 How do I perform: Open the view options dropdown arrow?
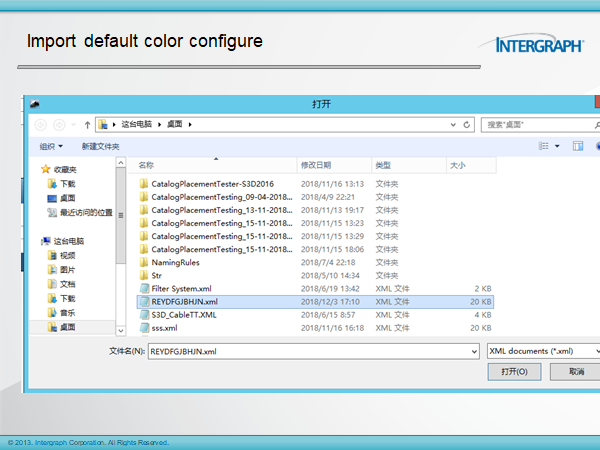pos(557,146)
